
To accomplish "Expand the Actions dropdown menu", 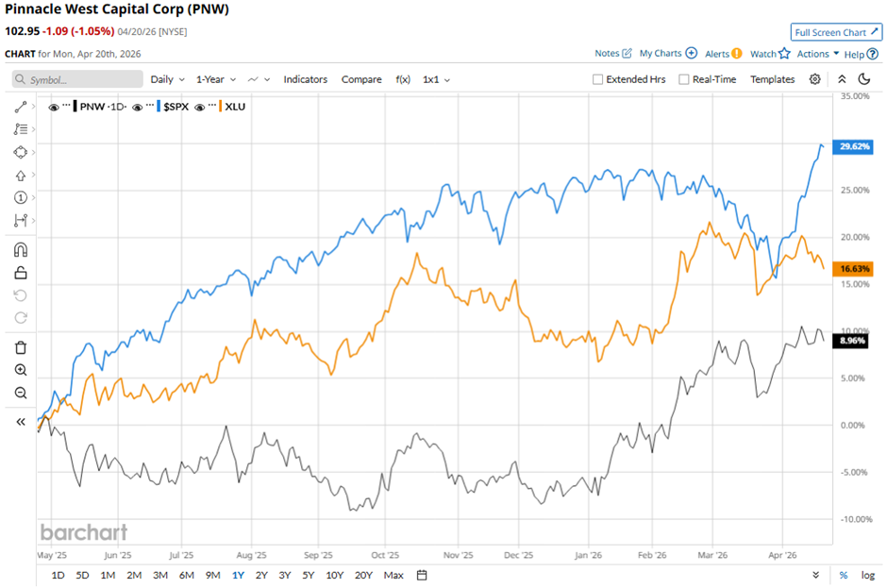I will [817, 54].
